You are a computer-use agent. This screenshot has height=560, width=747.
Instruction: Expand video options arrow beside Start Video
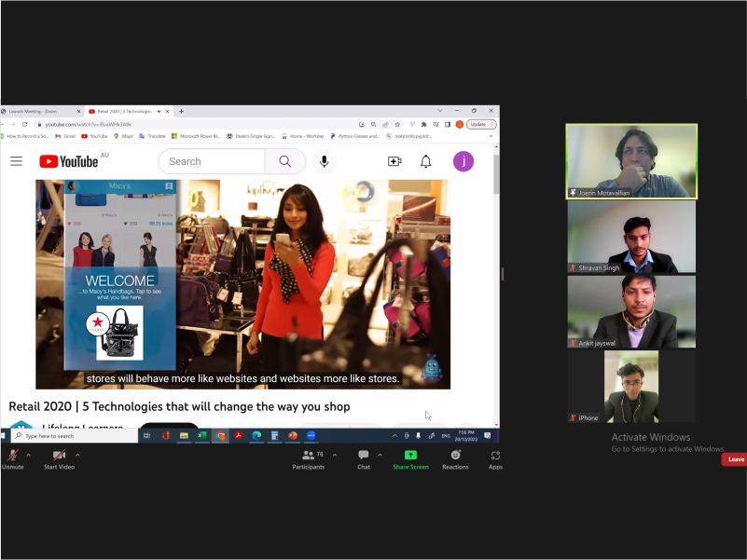point(77,456)
